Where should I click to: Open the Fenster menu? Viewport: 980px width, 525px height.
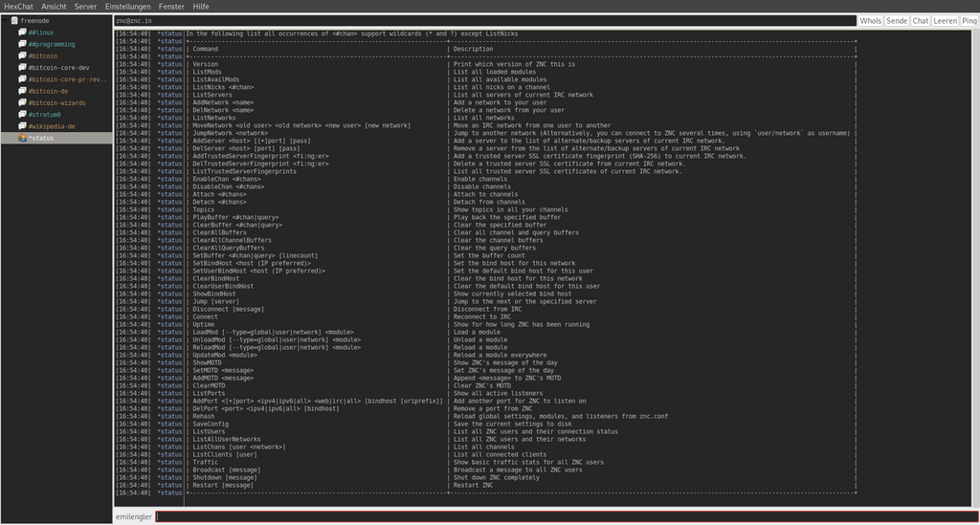tap(171, 7)
